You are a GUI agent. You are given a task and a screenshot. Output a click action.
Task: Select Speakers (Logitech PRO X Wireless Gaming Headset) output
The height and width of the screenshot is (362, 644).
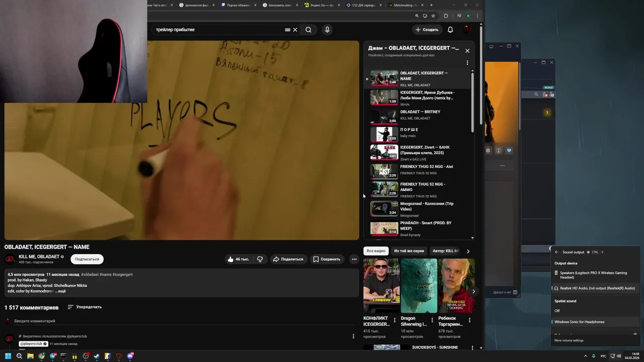coord(596,275)
